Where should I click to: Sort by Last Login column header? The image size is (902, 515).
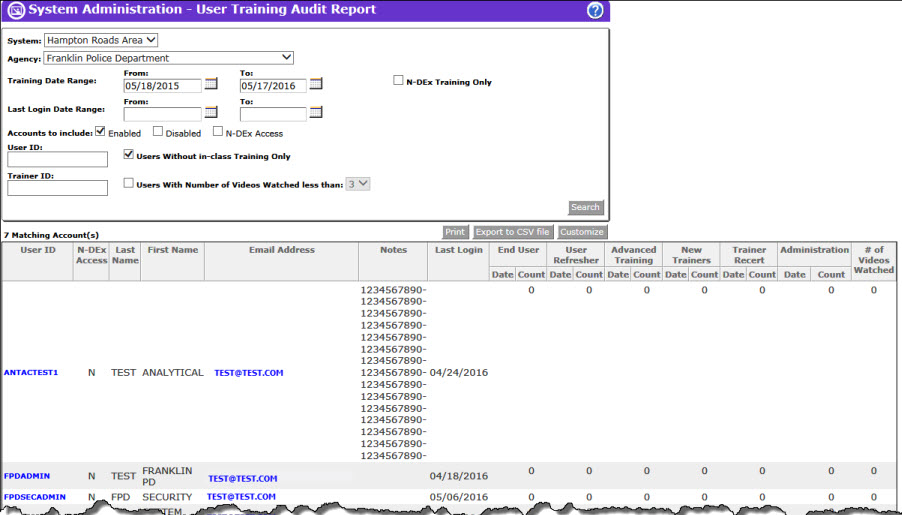pyautogui.click(x=459, y=250)
